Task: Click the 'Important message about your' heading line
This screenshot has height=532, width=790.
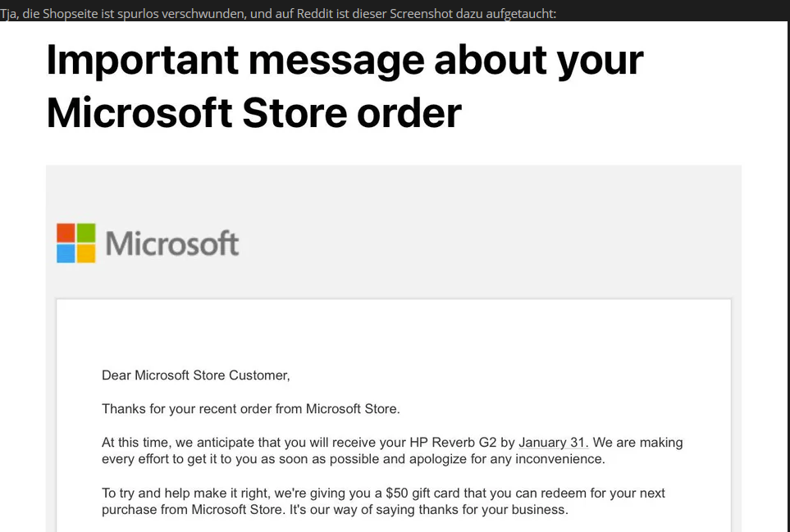Action: coord(345,61)
